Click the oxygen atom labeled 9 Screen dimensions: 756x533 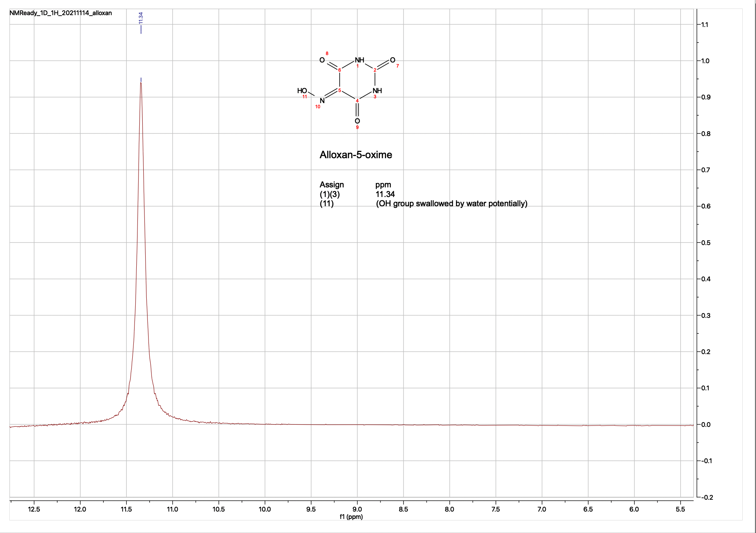(357, 121)
